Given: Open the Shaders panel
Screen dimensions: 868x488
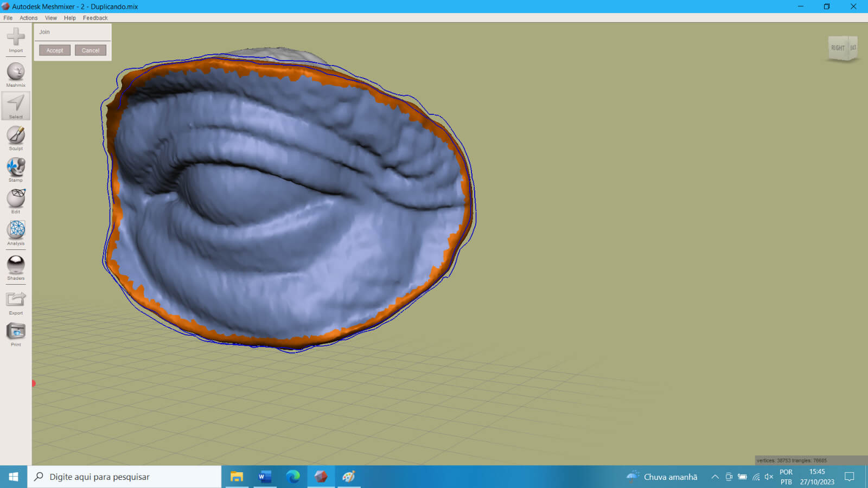Looking at the screenshot, I should tap(16, 268).
